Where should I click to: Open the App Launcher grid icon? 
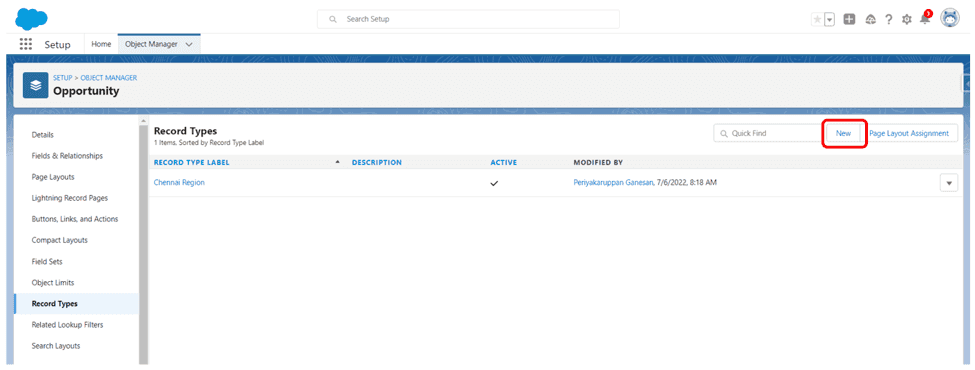pyautogui.click(x=25, y=44)
